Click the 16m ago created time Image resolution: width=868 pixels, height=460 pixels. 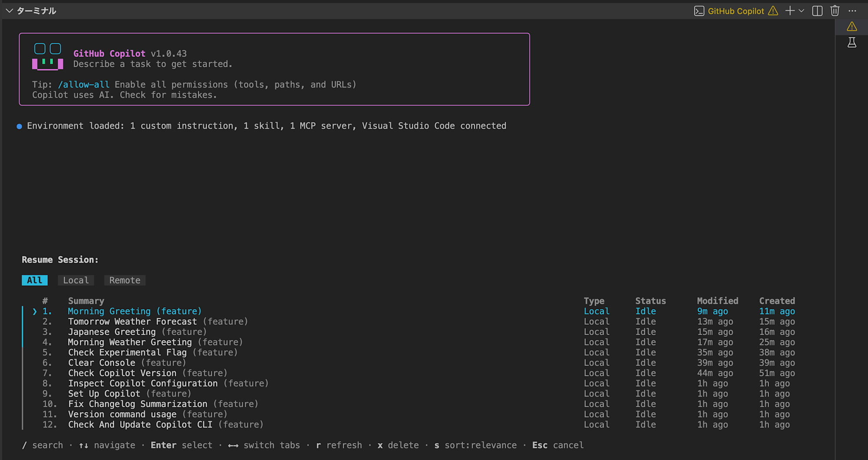pyautogui.click(x=777, y=332)
